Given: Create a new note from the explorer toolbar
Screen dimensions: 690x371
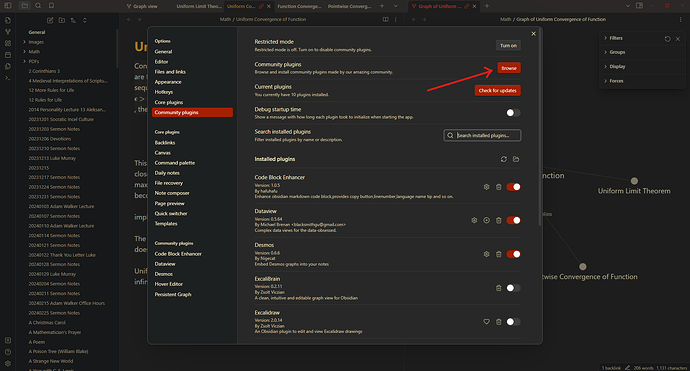Looking at the screenshot, I should click(50, 20).
